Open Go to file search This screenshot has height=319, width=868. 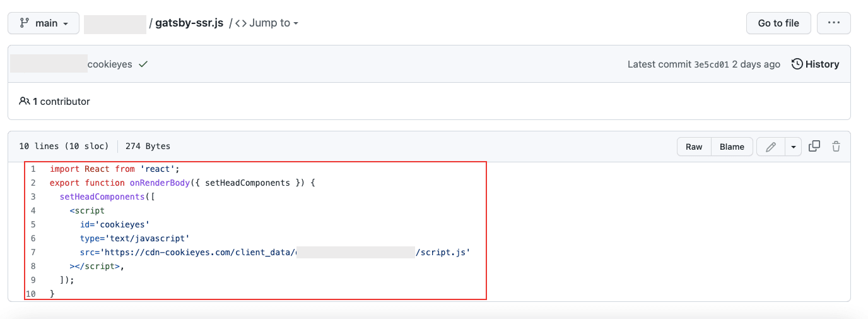point(778,23)
